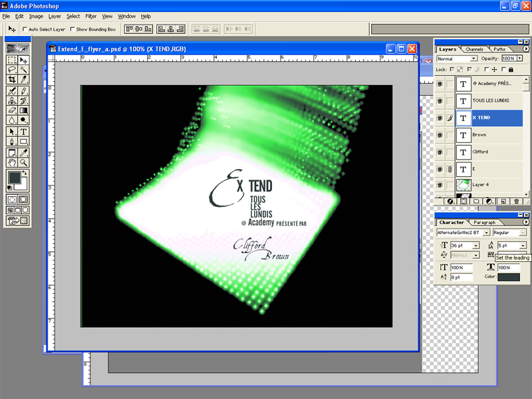Viewport: 532px width, 399px height.
Task: Open the Image menu
Action: (36, 16)
